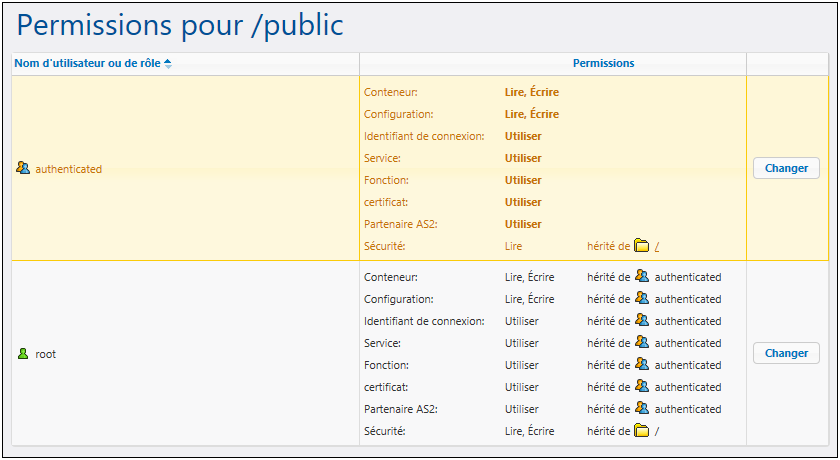
Task: Click the green user icon beside root
Action: click(23, 353)
